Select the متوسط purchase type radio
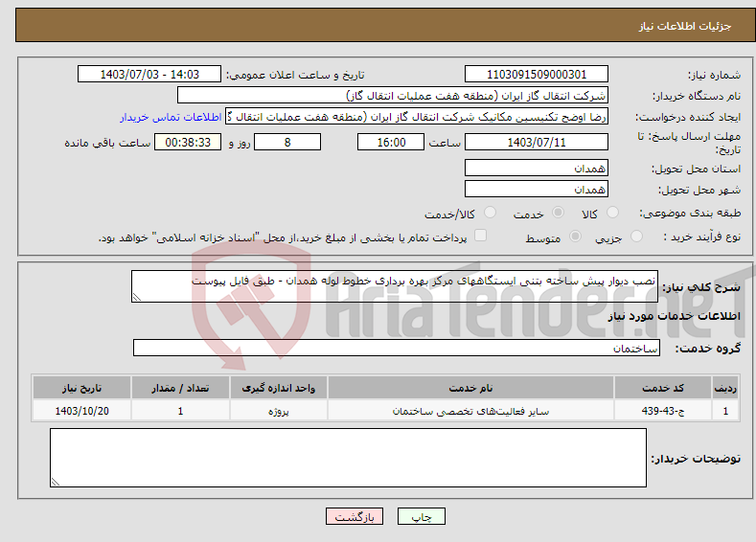Viewport: 756px width, 542px height. (x=575, y=237)
